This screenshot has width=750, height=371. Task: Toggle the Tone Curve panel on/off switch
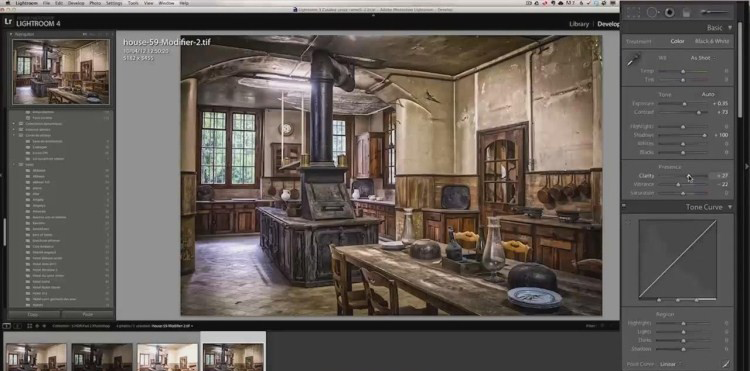click(x=624, y=207)
